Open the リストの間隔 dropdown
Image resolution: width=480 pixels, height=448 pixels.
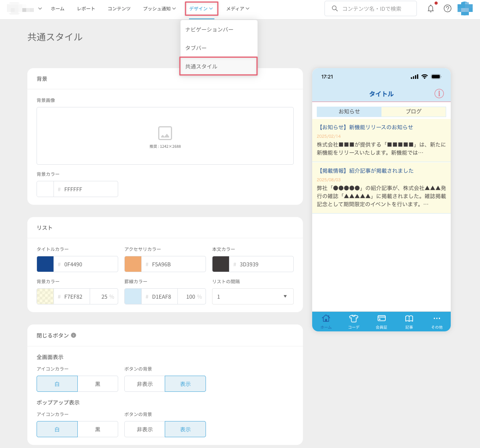pyautogui.click(x=253, y=296)
